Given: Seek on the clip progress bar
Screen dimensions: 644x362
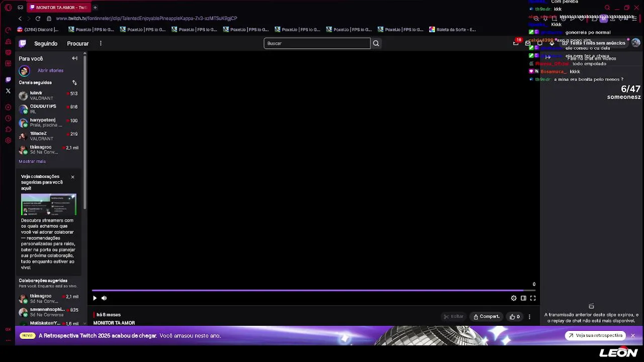Looking at the screenshot, I should [313, 290].
